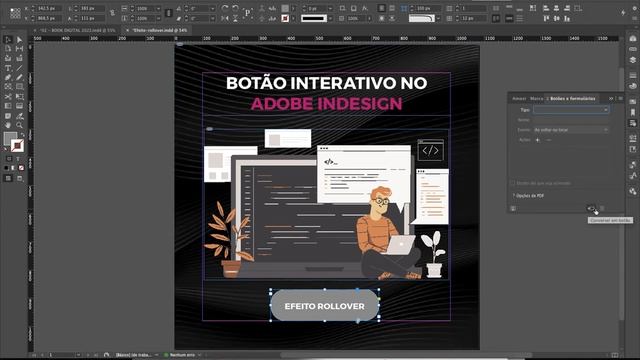This screenshot has width=640, height=360.
Task: Select the reference point locator grid
Action: [x=15, y=13]
